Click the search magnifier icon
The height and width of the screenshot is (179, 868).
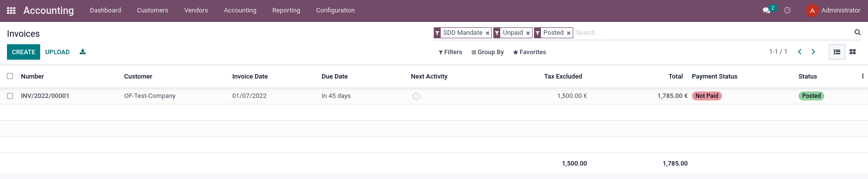click(857, 32)
